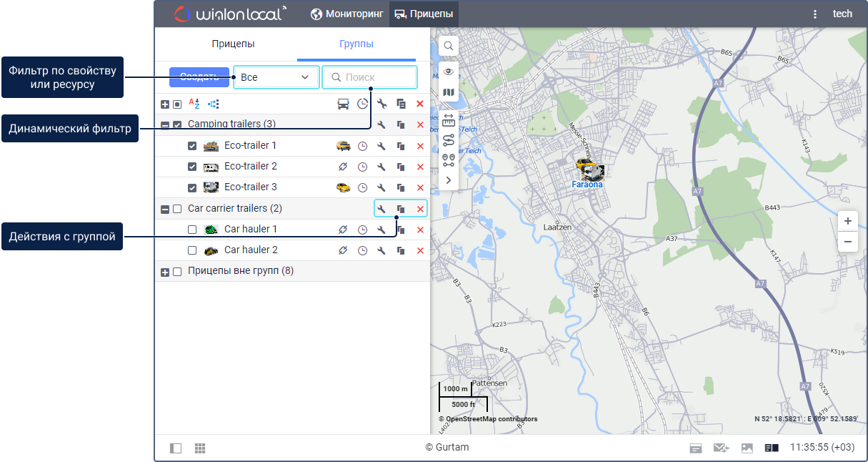Viewport: 868px width, 462px height.
Task: Collapse the Car carrier trailers group
Action: coord(165,209)
